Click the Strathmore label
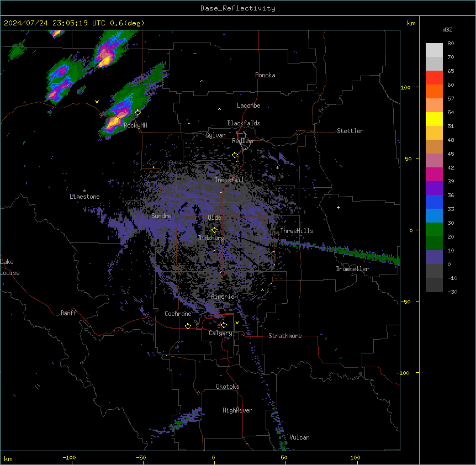 click(285, 336)
